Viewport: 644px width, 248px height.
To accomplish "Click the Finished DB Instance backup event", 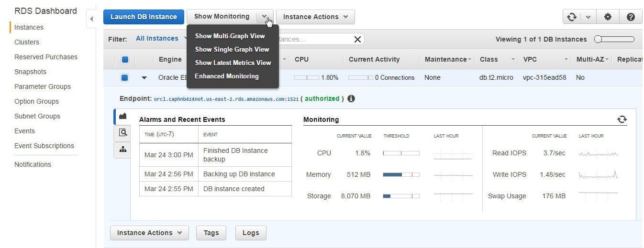I will (235, 155).
